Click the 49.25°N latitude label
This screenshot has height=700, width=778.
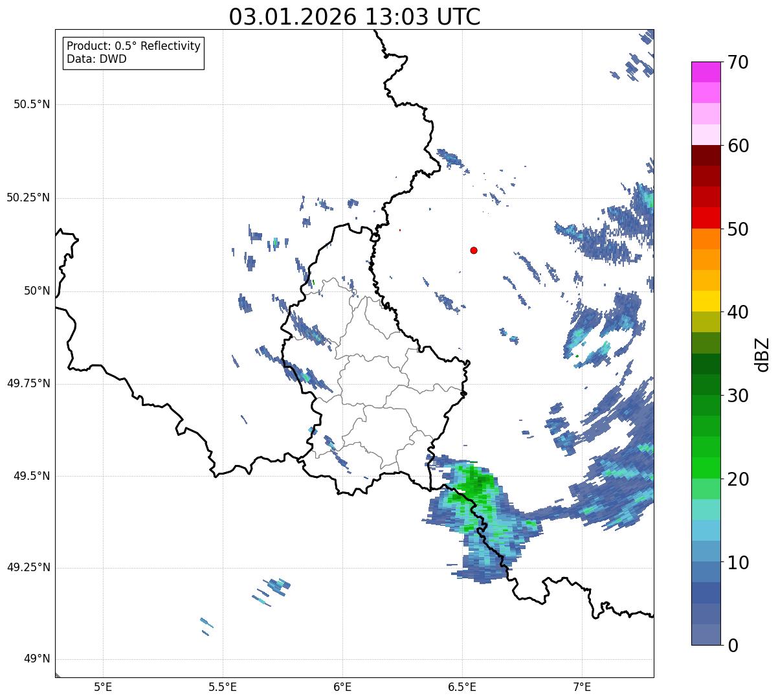pyautogui.click(x=28, y=568)
